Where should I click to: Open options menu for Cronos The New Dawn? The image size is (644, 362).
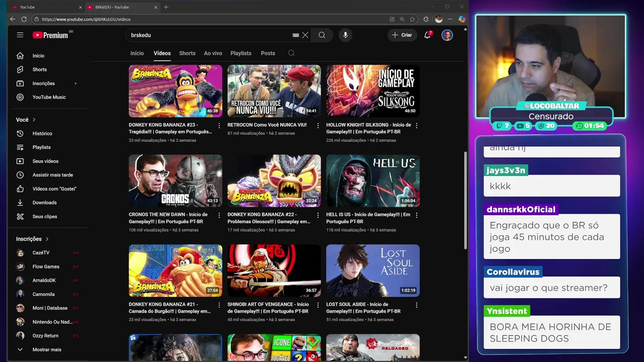pyautogui.click(x=219, y=215)
